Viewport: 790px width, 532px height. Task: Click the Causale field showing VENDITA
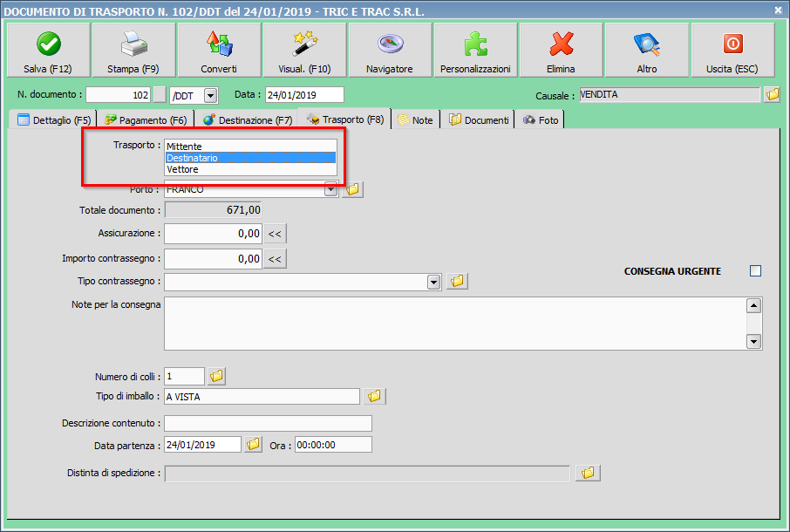click(x=670, y=94)
